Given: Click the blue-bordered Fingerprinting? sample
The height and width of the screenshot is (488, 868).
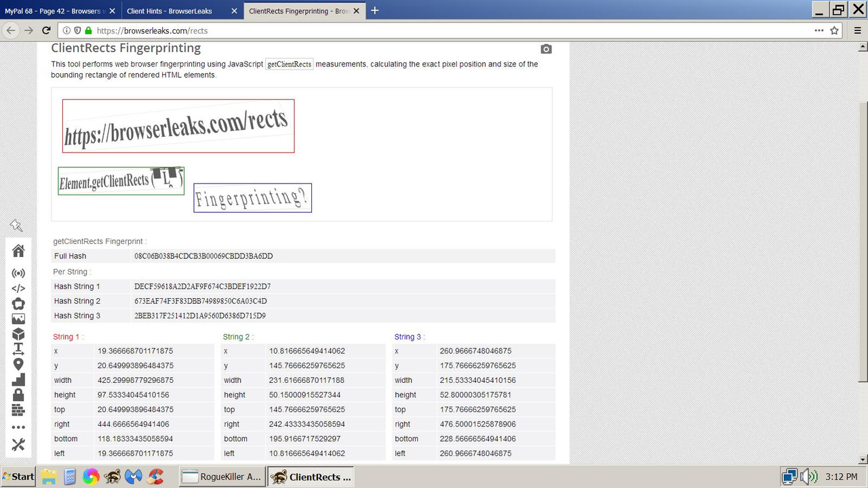Looking at the screenshot, I should tap(252, 198).
